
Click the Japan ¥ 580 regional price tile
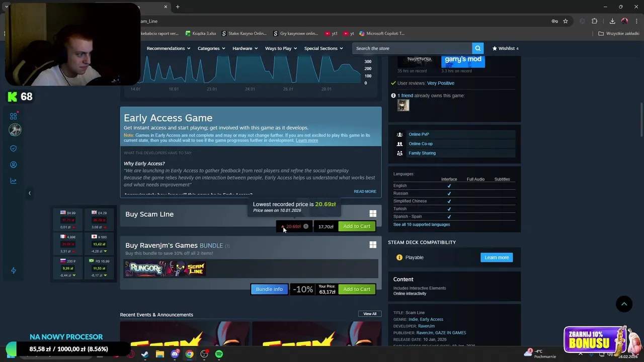click(x=99, y=244)
